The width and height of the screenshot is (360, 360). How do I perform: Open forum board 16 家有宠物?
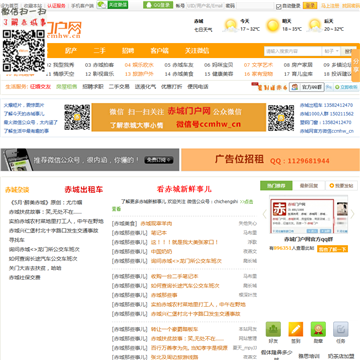point(258,74)
